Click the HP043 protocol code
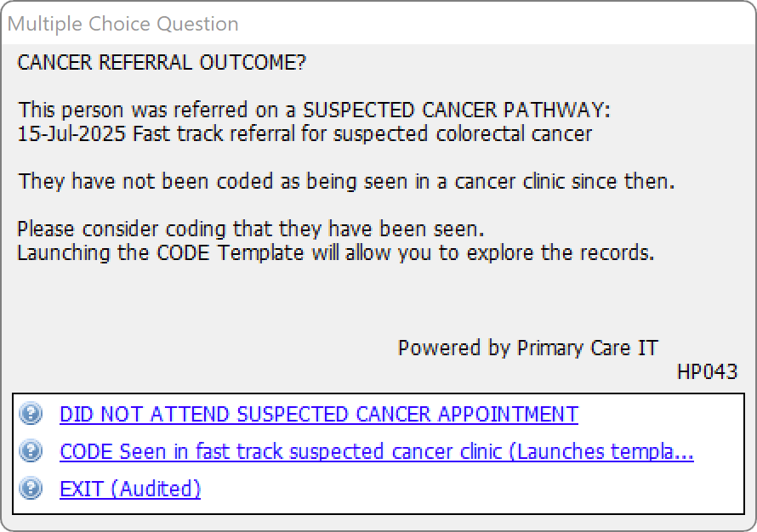The image size is (757, 532). click(708, 371)
